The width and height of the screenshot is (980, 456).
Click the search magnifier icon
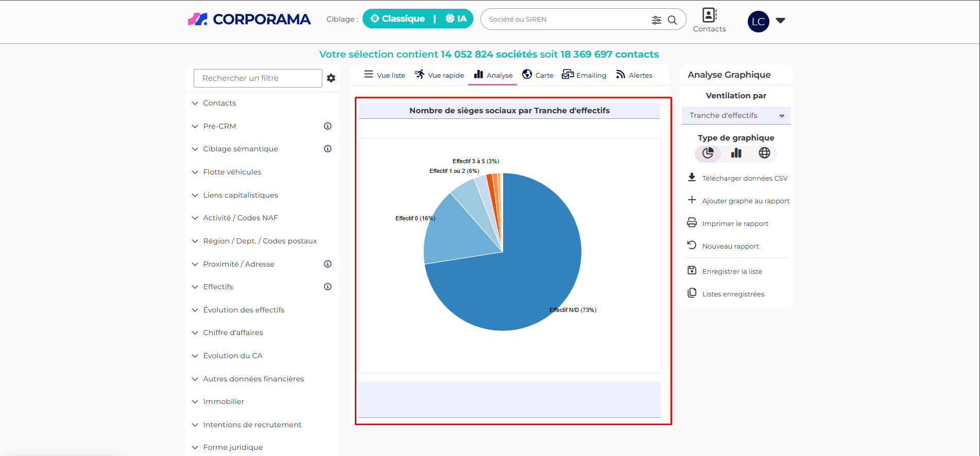[672, 20]
